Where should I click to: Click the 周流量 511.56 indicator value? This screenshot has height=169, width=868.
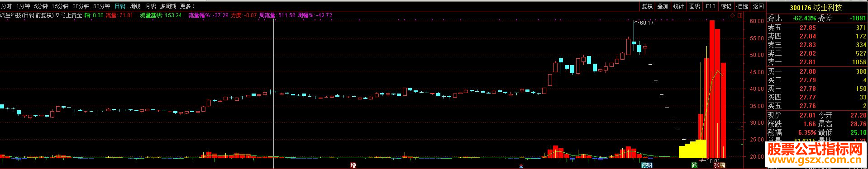(x=277, y=15)
